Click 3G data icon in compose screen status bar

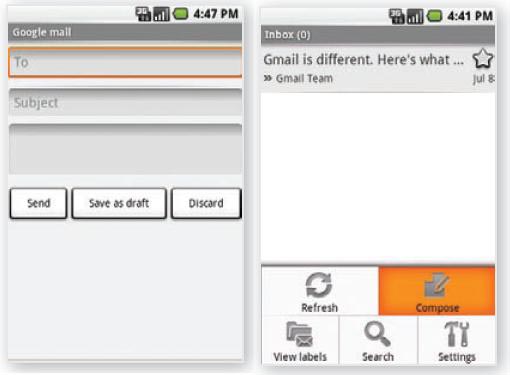(x=143, y=14)
